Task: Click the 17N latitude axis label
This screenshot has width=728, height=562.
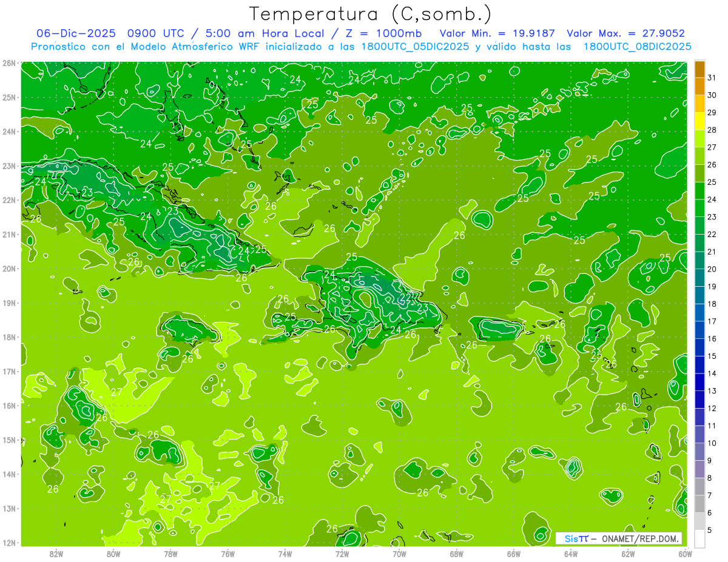Action: 8,371
